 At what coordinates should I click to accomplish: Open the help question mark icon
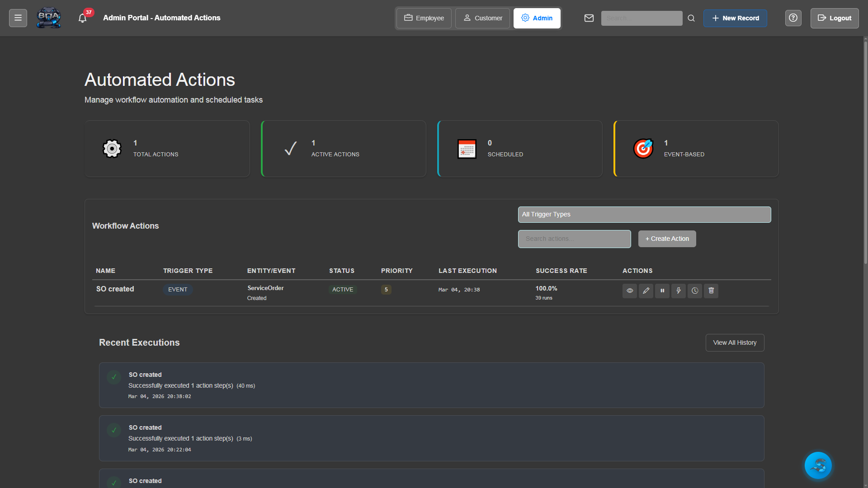pos(793,18)
